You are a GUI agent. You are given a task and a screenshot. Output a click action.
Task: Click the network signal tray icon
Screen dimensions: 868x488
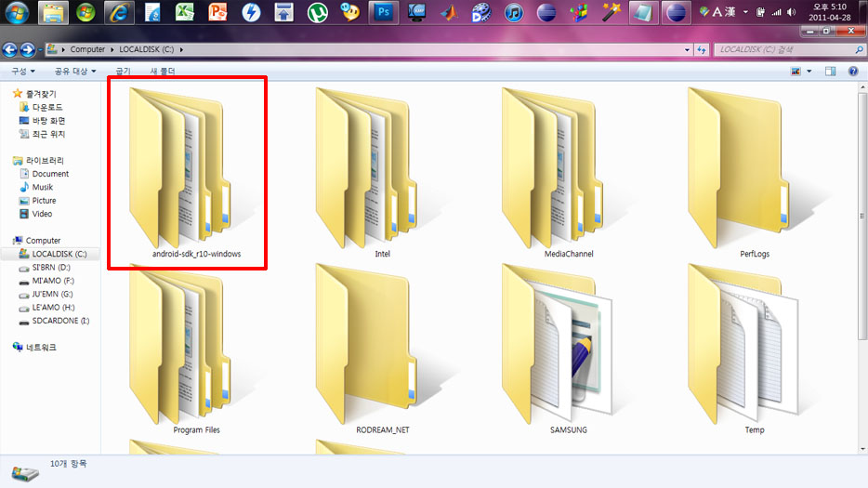point(776,12)
